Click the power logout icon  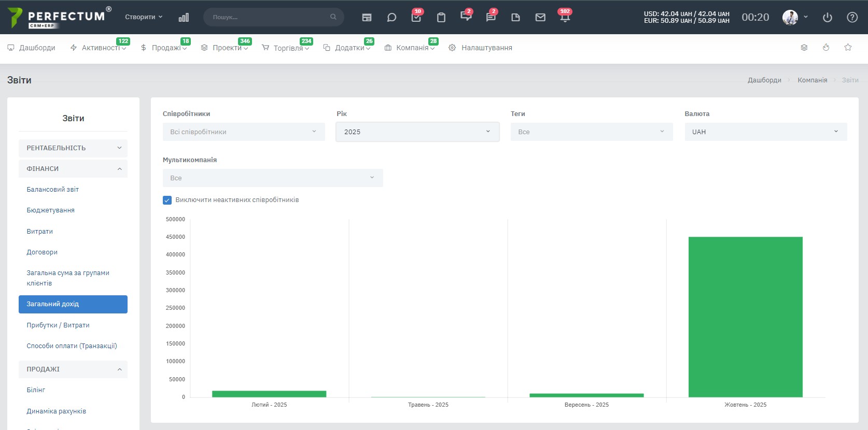(828, 17)
